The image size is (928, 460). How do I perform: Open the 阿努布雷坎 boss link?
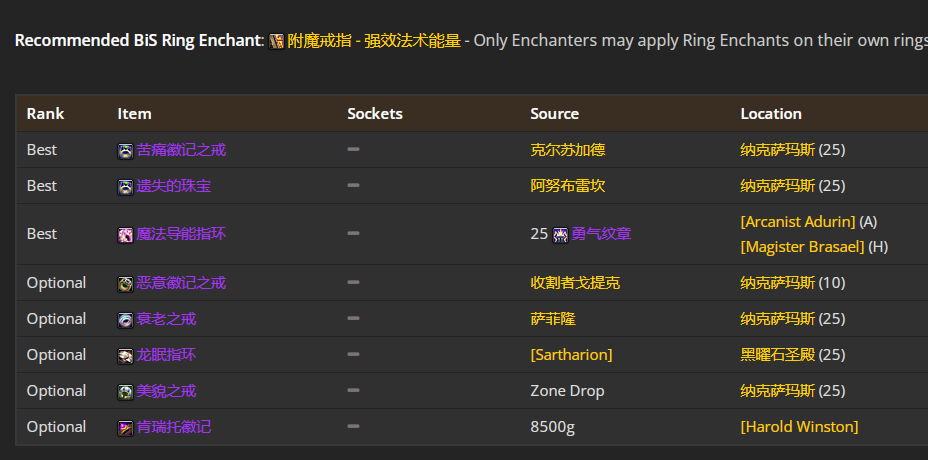pyautogui.click(x=568, y=186)
